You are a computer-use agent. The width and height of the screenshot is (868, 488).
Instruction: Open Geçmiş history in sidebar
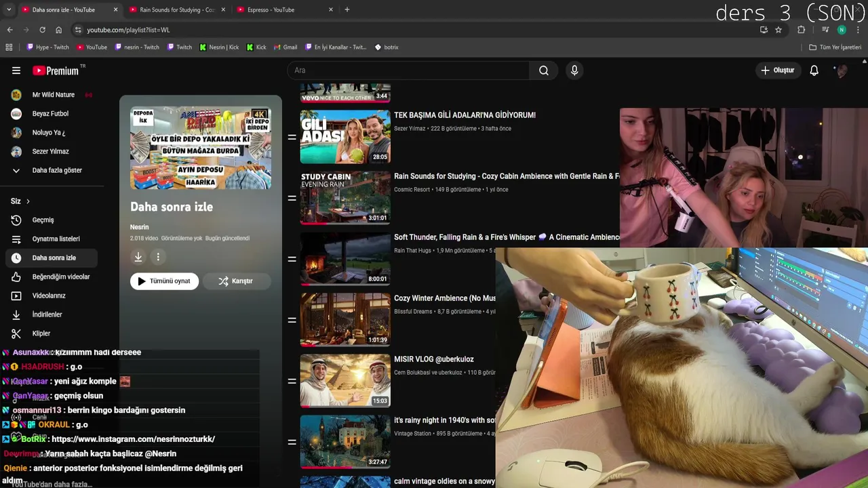point(51,220)
